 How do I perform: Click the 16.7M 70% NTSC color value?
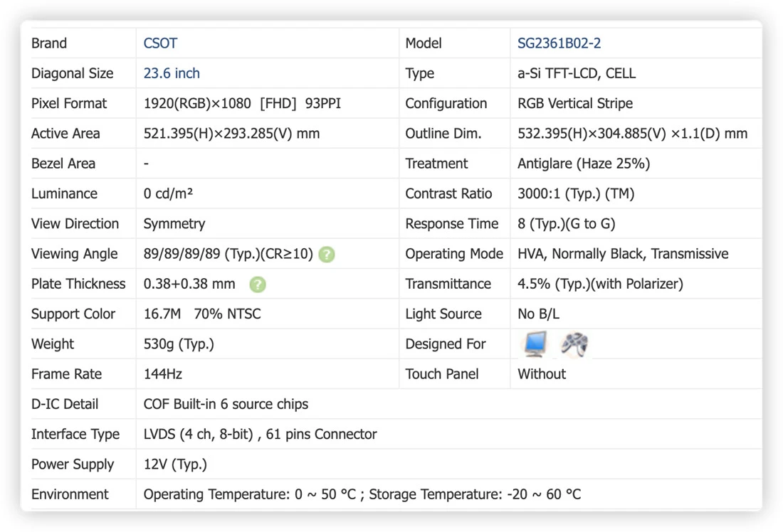click(202, 314)
